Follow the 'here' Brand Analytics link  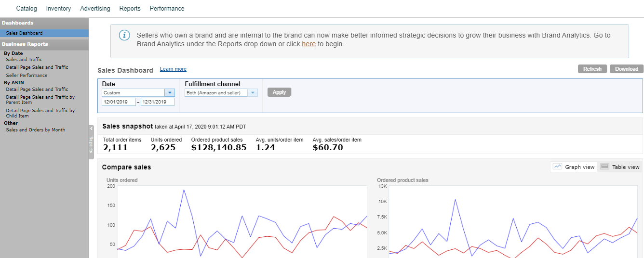click(309, 44)
